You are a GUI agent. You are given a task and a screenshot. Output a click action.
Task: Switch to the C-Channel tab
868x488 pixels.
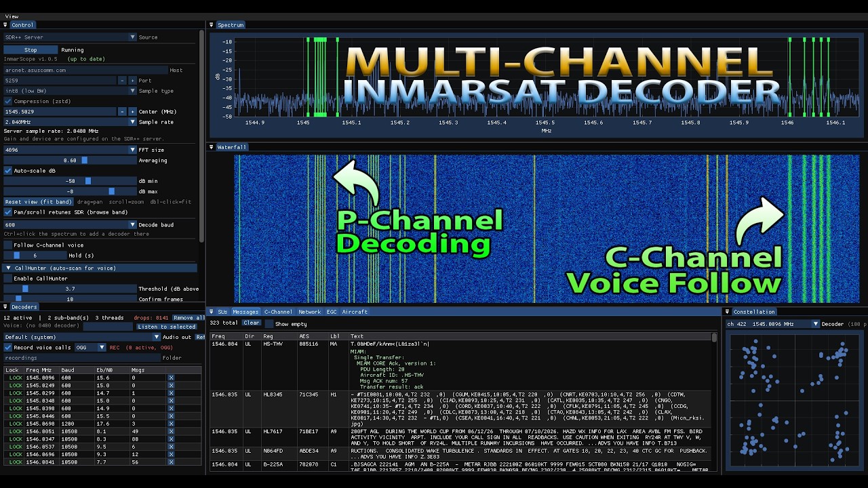[x=278, y=312]
